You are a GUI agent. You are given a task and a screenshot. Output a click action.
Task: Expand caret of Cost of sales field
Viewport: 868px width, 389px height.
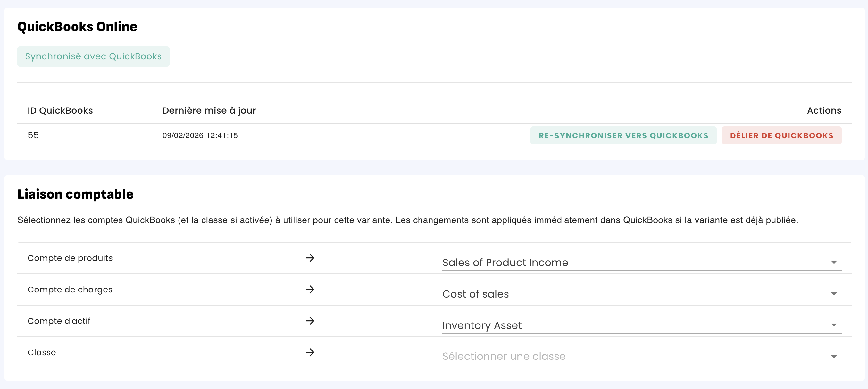coord(834,294)
